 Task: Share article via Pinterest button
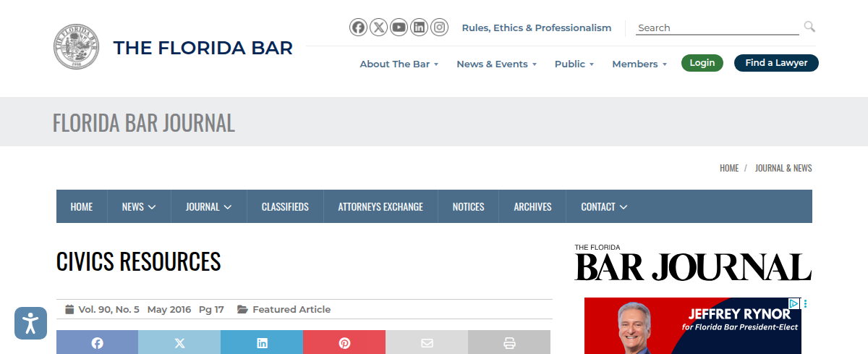[344, 343]
